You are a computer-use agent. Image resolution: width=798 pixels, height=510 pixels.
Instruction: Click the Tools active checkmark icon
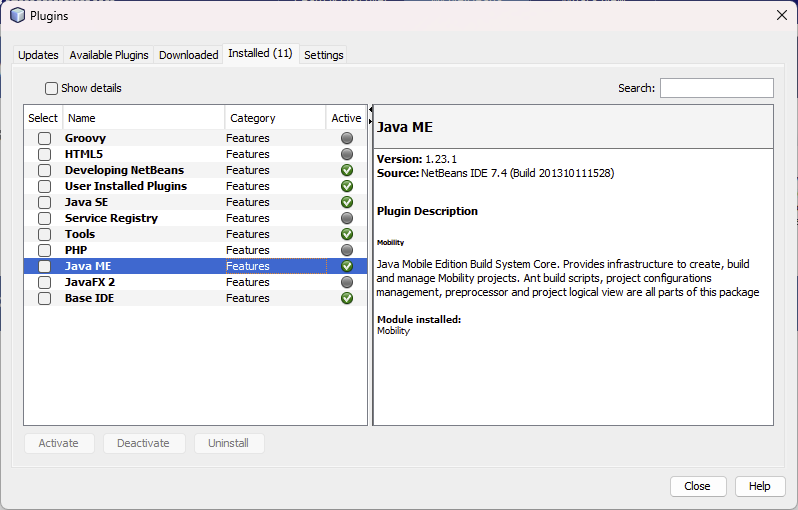[347, 234]
